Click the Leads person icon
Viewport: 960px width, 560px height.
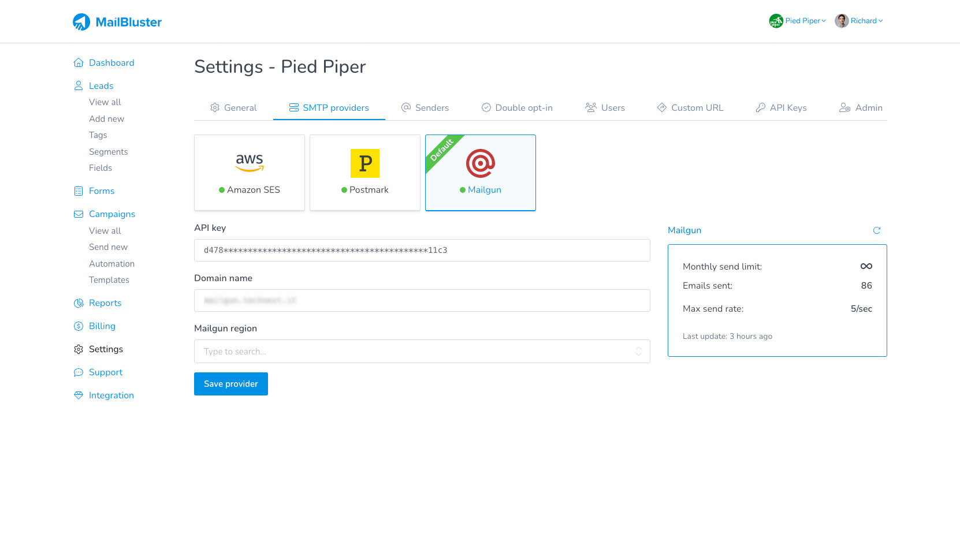(79, 85)
